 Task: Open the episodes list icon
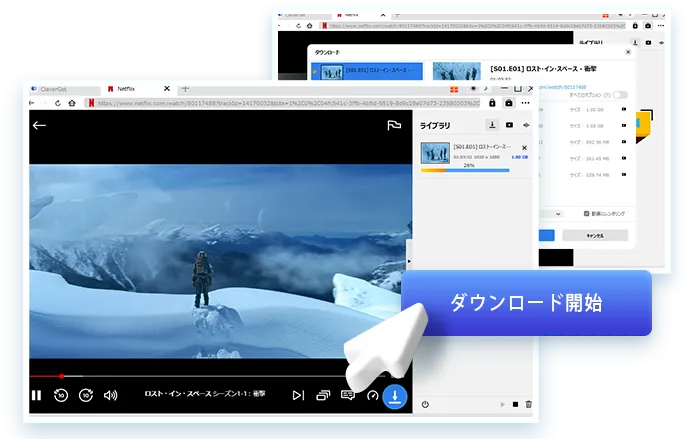pos(323,395)
